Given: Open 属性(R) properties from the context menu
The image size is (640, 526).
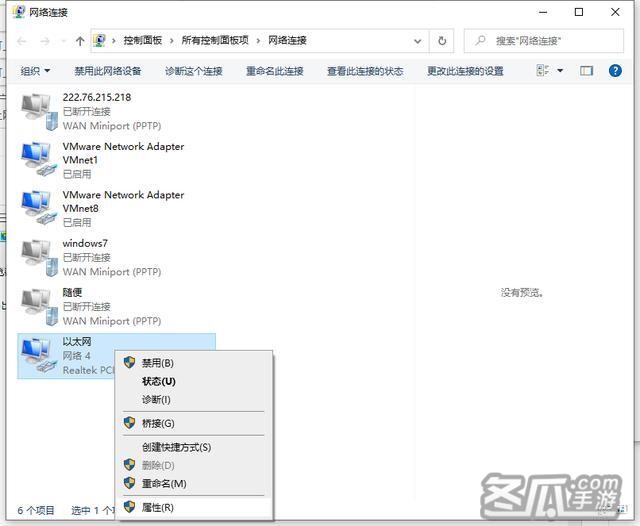Looking at the screenshot, I should pos(193,507).
